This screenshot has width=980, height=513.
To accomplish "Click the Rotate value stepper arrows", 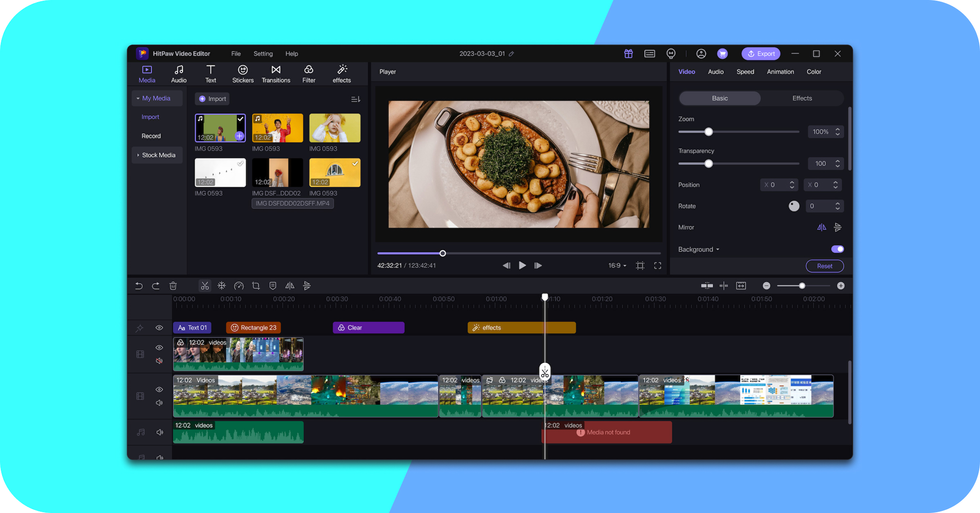I will click(x=838, y=206).
